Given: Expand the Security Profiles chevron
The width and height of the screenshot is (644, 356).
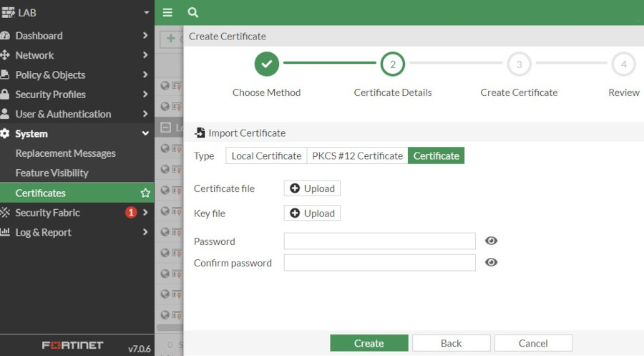Looking at the screenshot, I should point(145,94).
